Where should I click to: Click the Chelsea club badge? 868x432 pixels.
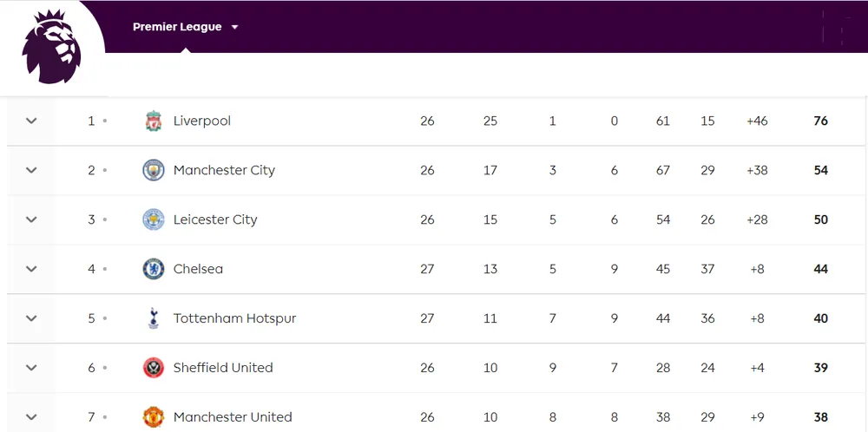pos(154,269)
